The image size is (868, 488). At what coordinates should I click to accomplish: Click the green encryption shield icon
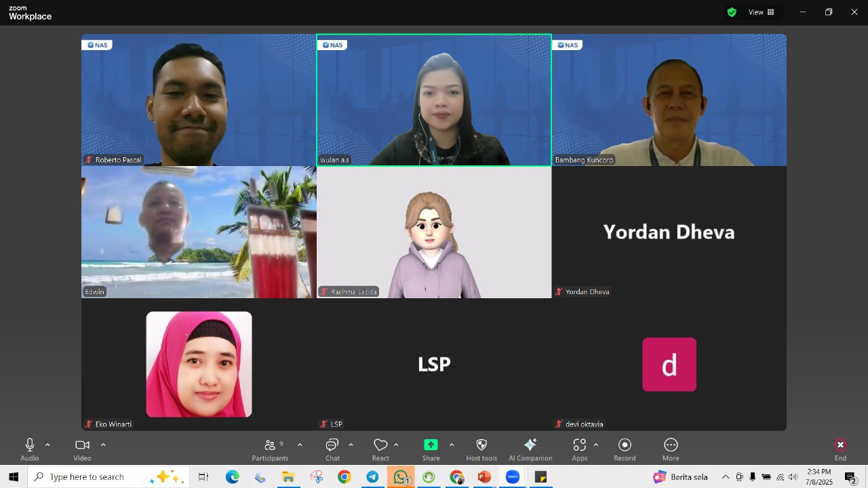pyautogui.click(x=731, y=12)
